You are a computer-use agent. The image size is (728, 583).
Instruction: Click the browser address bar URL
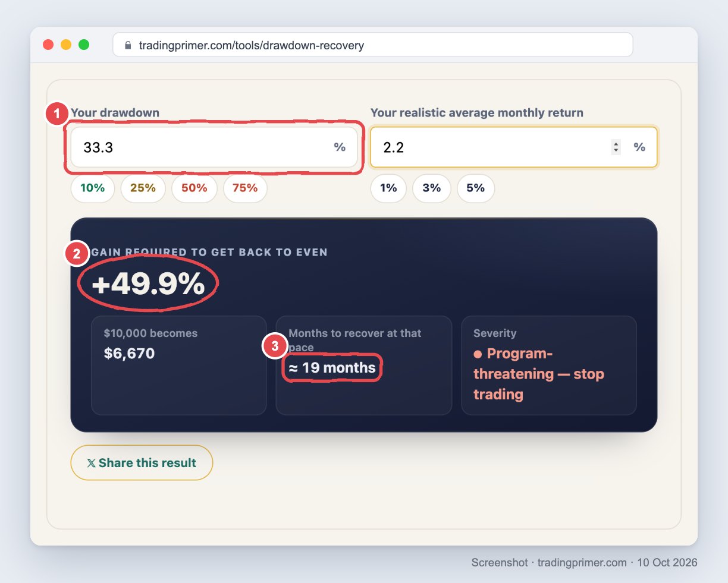[252, 45]
